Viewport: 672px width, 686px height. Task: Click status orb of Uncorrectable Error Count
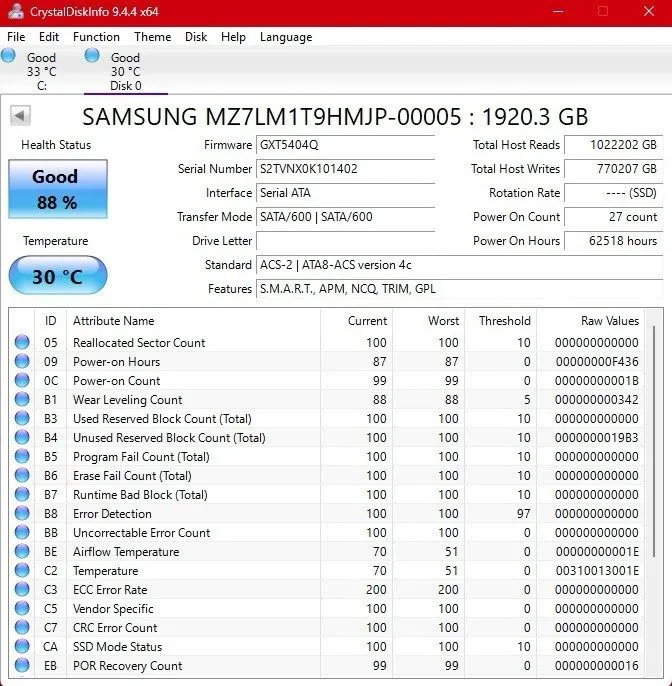pyautogui.click(x=22, y=532)
